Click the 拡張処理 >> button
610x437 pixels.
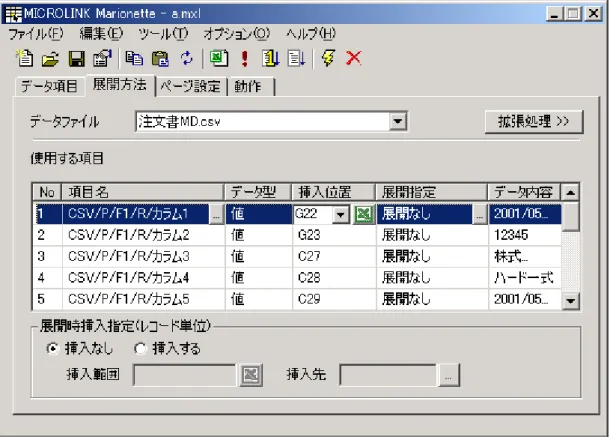coord(534,121)
